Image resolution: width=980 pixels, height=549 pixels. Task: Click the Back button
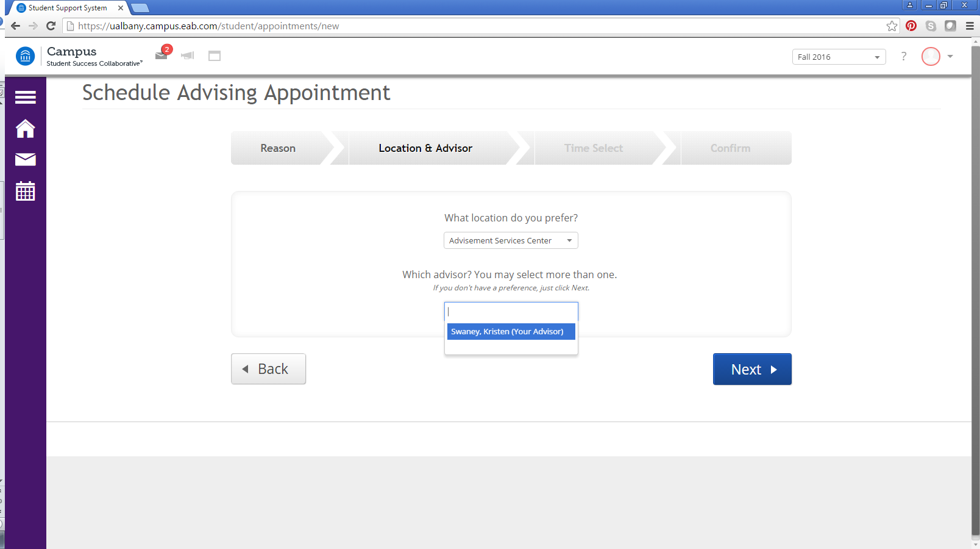[x=268, y=368]
